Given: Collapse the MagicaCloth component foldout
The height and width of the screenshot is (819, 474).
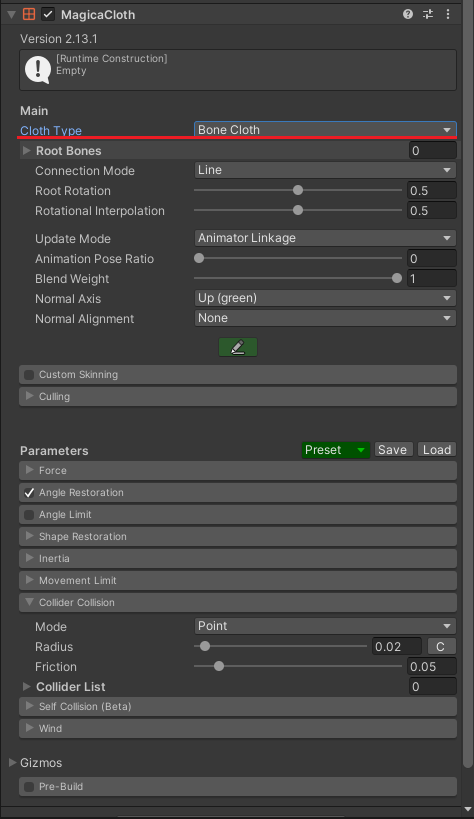Looking at the screenshot, I should coord(11,15).
